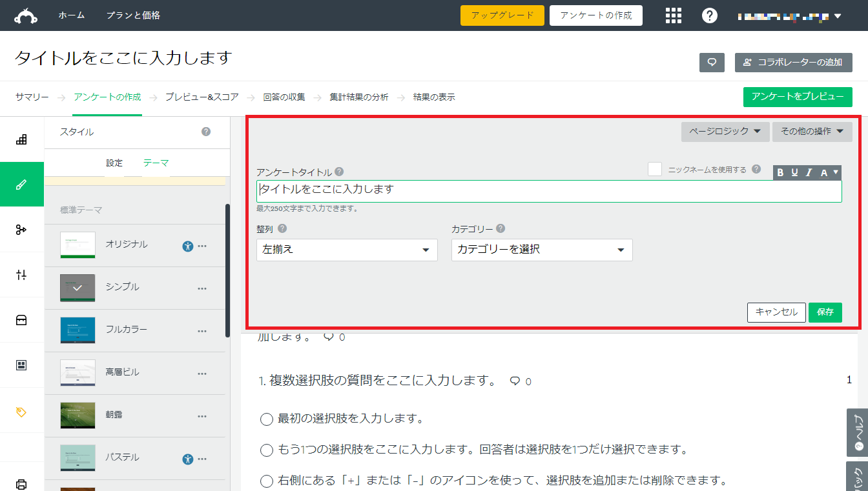
Task: Select the 最初の選択肢 radio button
Action: pos(266,419)
